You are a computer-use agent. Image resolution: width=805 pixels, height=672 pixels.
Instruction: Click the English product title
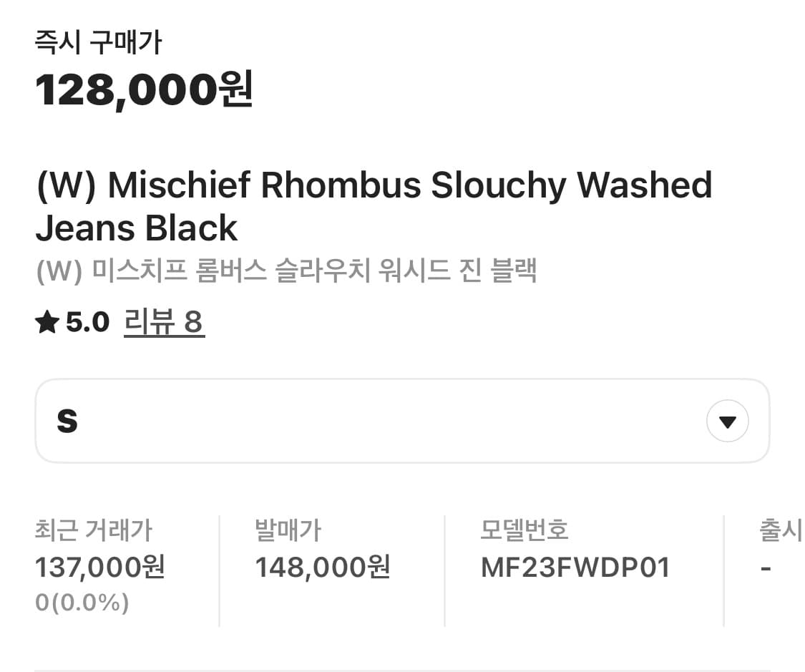(374, 206)
